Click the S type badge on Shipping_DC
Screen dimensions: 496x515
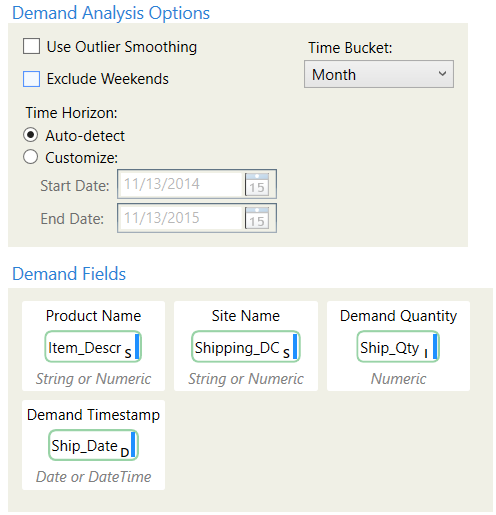tap(286, 353)
